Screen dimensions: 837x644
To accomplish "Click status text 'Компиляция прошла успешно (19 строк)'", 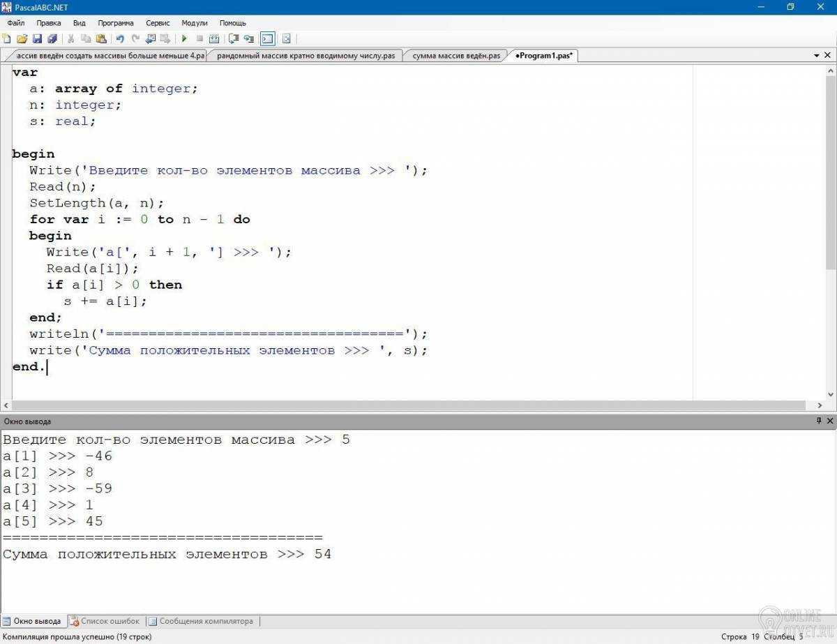I will 77,636.
